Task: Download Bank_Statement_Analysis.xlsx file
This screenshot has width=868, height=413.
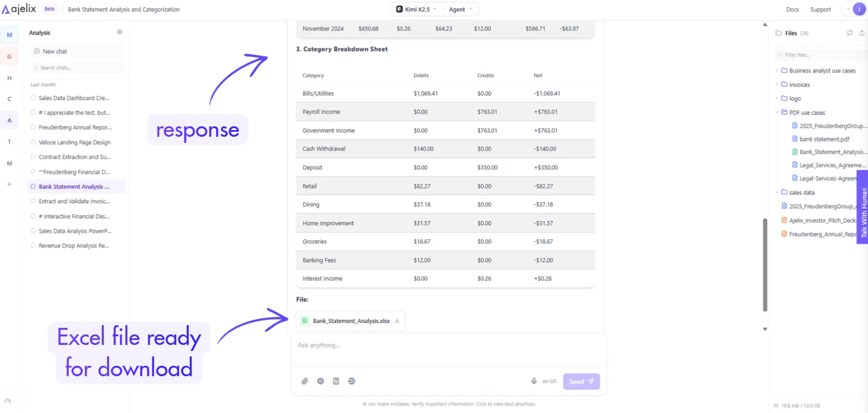Action: [397, 321]
